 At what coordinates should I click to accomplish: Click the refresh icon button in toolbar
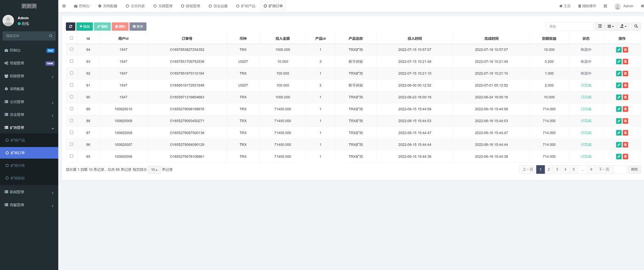click(70, 27)
